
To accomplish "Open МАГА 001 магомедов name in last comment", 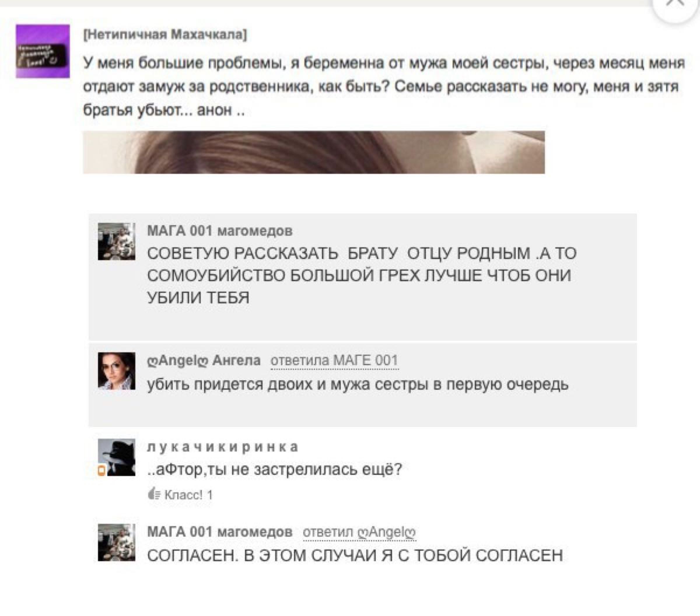I will tap(220, 532).
